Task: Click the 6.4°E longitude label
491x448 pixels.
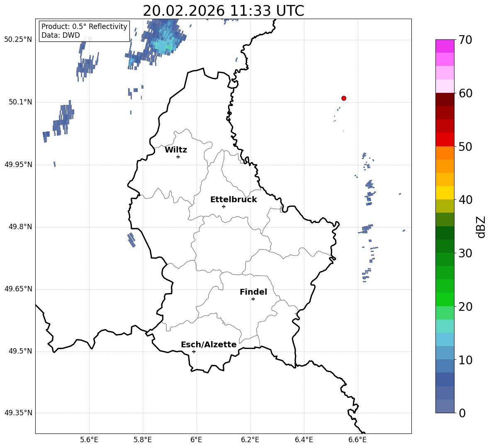Action: click(x=304, y=440)
